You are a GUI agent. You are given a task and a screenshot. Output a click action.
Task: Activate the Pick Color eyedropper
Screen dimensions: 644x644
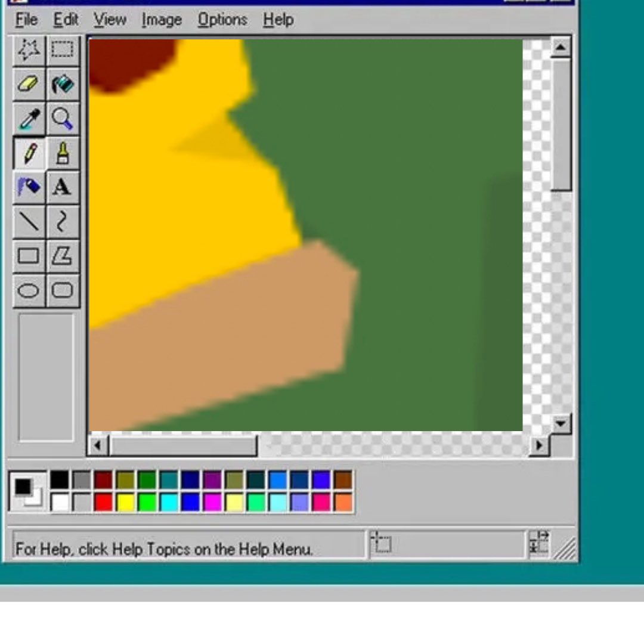pos(29,119)
